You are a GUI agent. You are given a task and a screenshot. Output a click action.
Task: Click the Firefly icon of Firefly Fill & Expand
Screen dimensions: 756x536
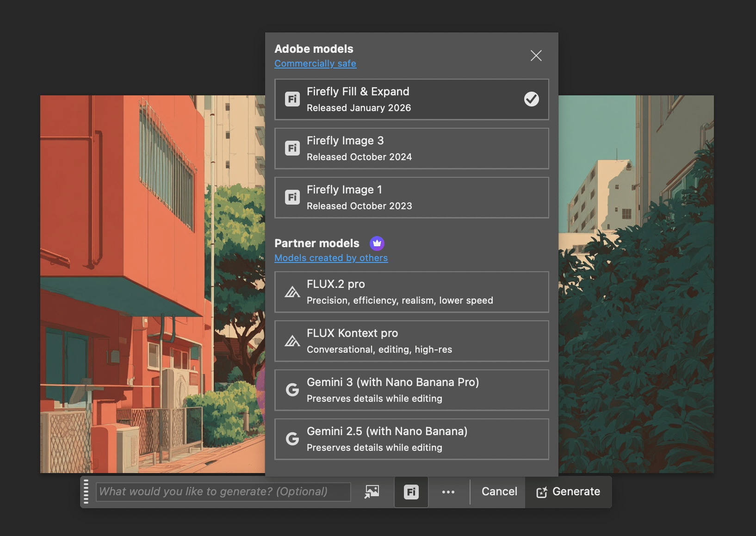292,99
